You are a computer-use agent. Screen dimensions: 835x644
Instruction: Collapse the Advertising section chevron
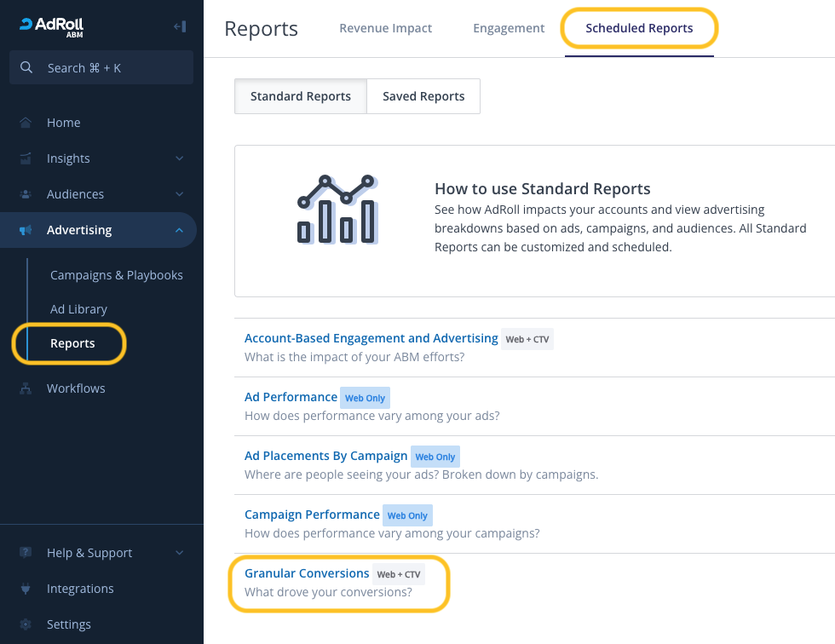[x=179, y=230]
